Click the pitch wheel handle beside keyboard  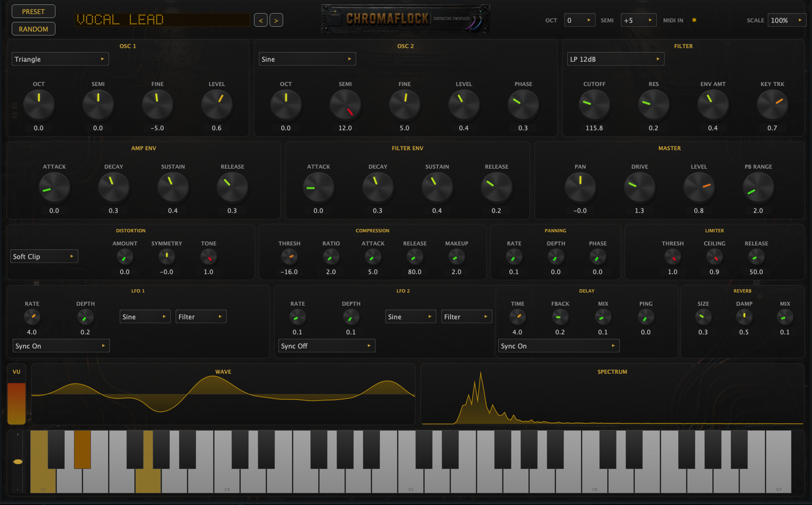point(18,462)
